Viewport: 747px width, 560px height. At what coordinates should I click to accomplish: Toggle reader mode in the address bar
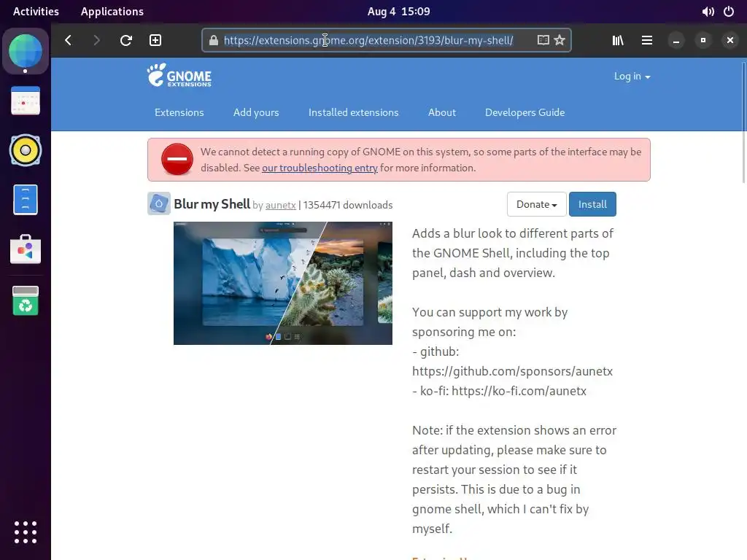[543, 40]
